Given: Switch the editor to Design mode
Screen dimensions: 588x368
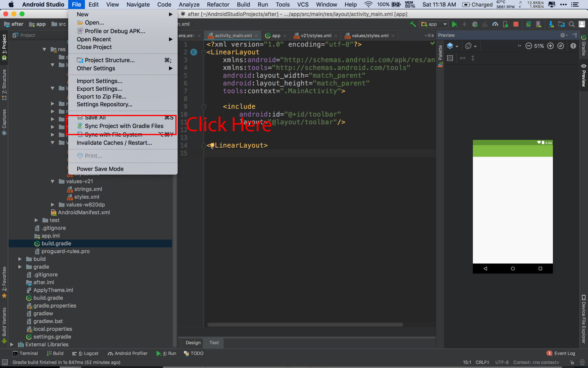Looking at the screenshot, I should 192,343.
